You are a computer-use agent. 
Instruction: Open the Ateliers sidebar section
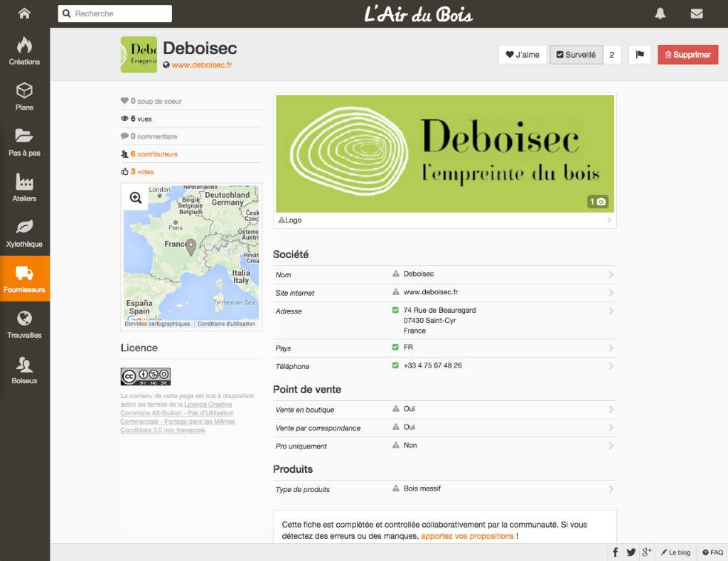click(25, 187)
